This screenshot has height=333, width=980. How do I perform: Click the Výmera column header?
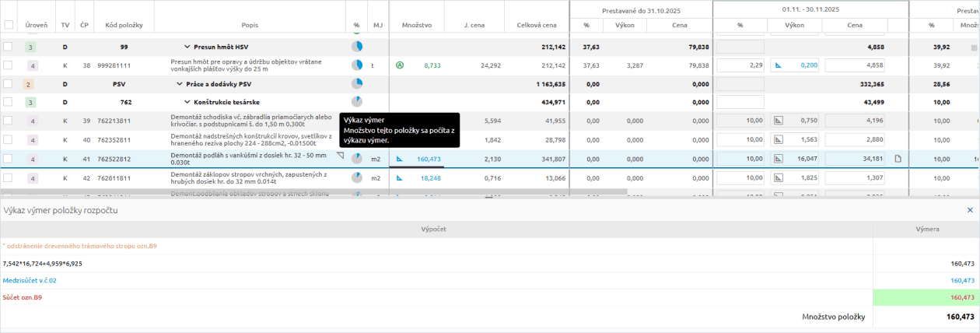[926, 230]
